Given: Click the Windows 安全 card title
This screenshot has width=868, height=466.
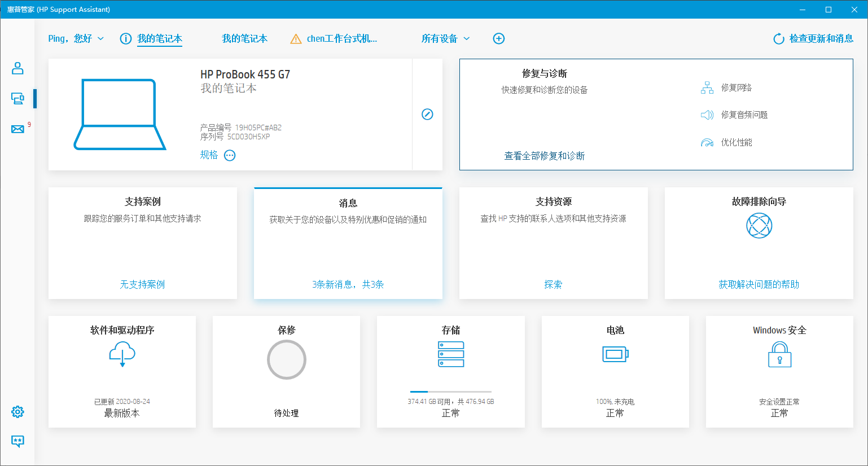Looking at the screenshot, I should [779, 330].
